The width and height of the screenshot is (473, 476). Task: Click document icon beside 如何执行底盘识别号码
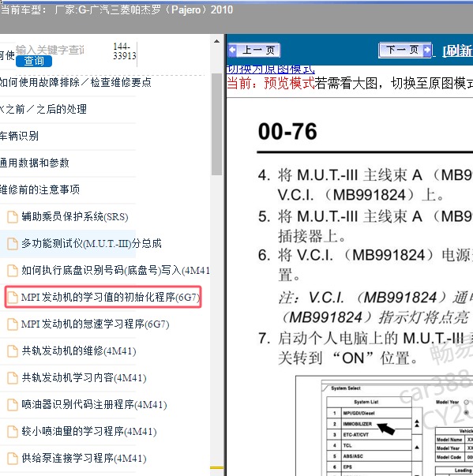coord(13,270)
